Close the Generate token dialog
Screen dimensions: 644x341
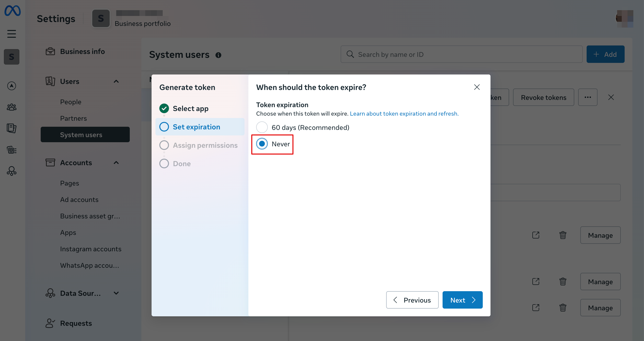477,87
